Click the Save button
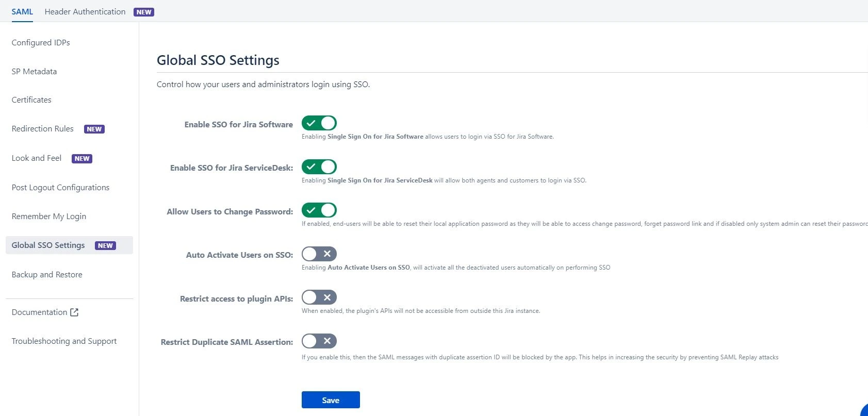The height and width of the screenshot is (416, 868). coord(331,400)
